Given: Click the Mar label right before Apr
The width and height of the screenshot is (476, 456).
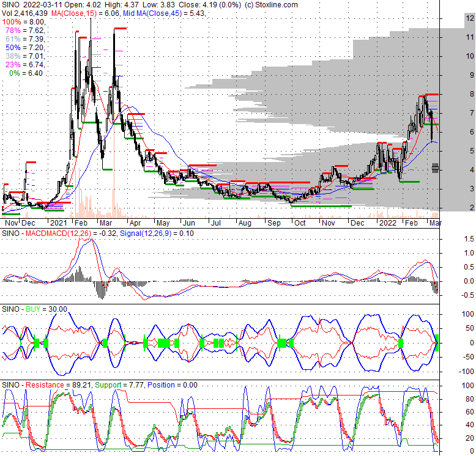Looking at the screenshot, I should pos(106,223).
